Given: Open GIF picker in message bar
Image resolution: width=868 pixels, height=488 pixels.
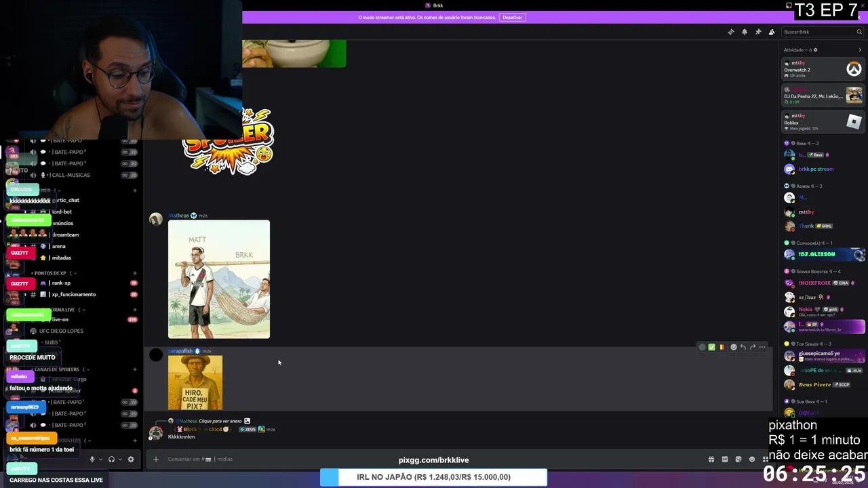Looking at the screenshot, I should tap(725, 460).
